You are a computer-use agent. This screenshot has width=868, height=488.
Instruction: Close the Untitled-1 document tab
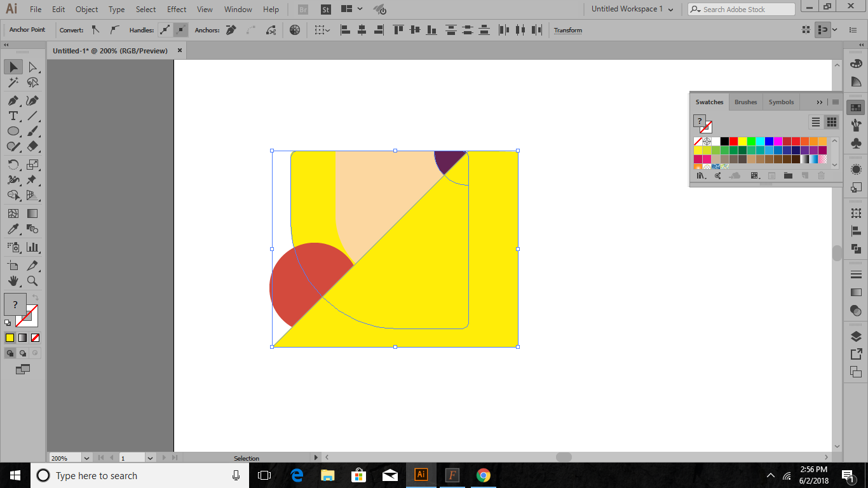(180, 51)
